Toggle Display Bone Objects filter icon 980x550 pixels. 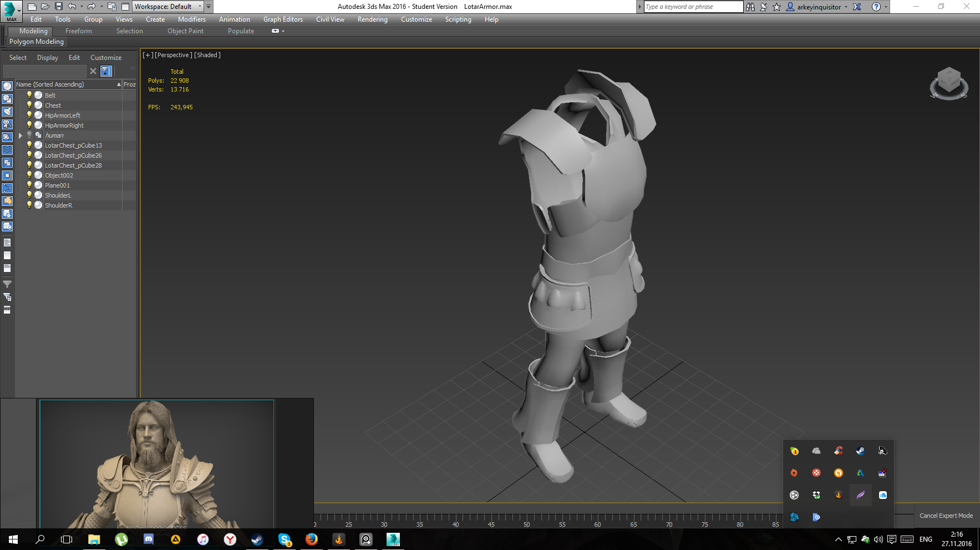(7, 188)
